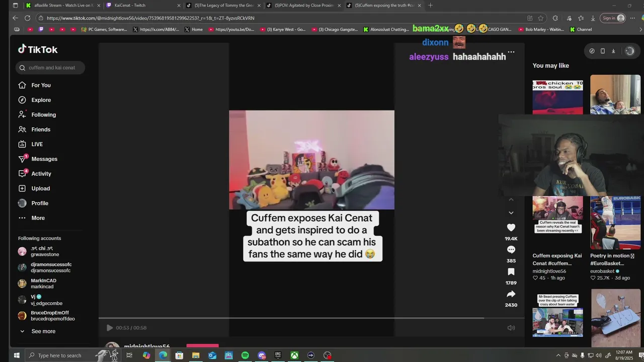The width and height of the screenshot is (644, 362).
Task: Open browser downloads icon
Action: (x=593, y=18)
